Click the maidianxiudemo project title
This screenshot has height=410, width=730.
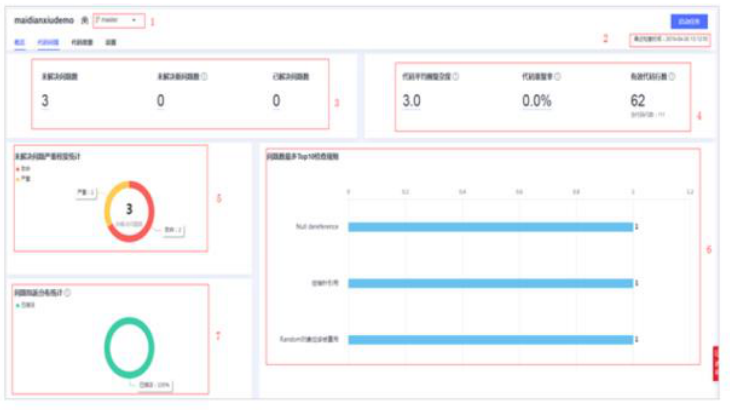pos(44,20)
